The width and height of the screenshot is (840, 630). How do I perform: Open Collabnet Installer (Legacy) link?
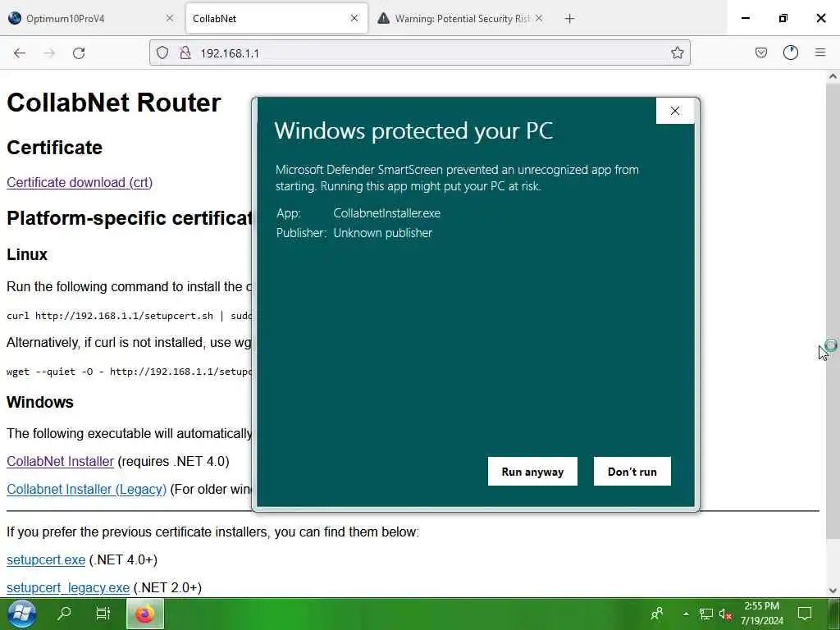point(86,489)
